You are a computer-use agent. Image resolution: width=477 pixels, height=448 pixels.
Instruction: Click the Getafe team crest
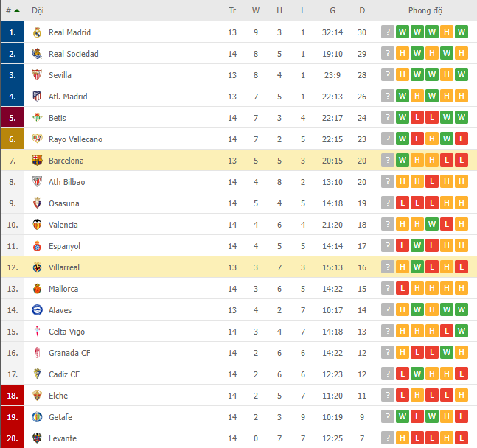[x=37, y=416]
